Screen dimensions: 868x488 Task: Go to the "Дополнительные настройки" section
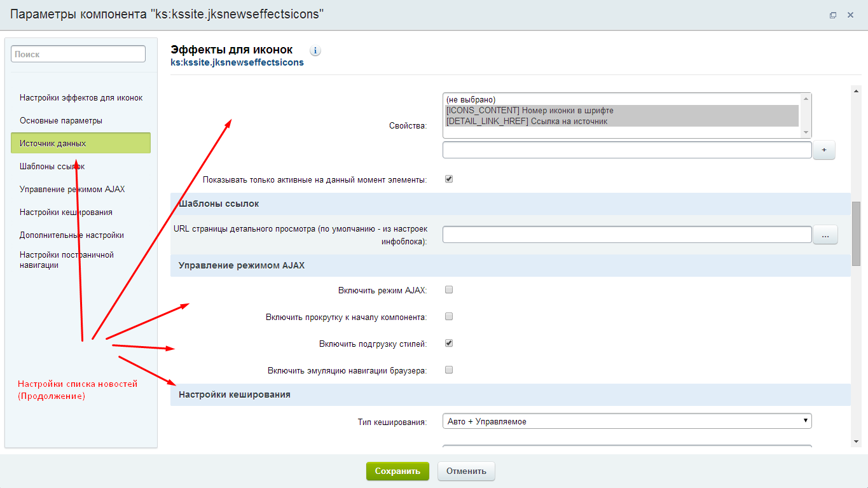(72, 235)
